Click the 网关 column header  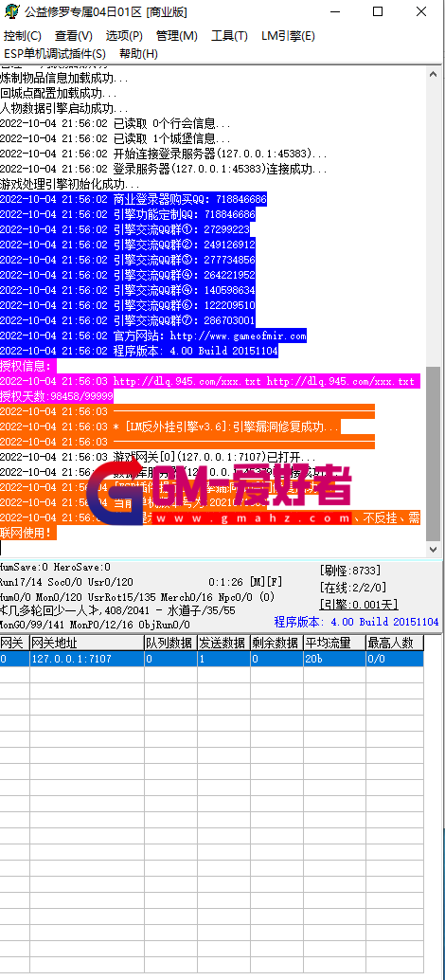pyautogui.click(x=14, y=643)
